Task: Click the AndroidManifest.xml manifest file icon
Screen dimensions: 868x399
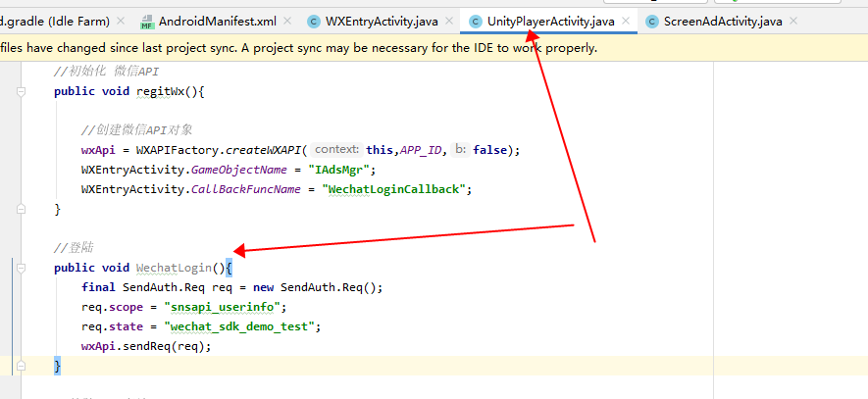Action: tap(147, 22)
